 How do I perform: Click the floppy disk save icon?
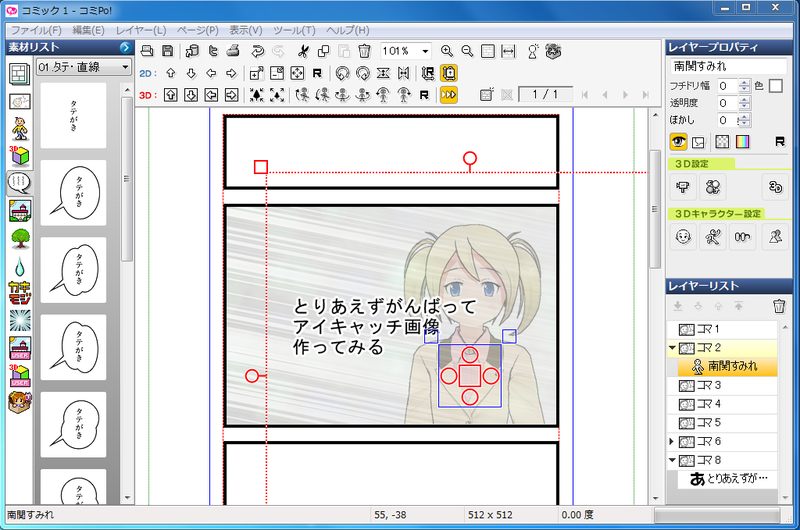coord(167,51)
